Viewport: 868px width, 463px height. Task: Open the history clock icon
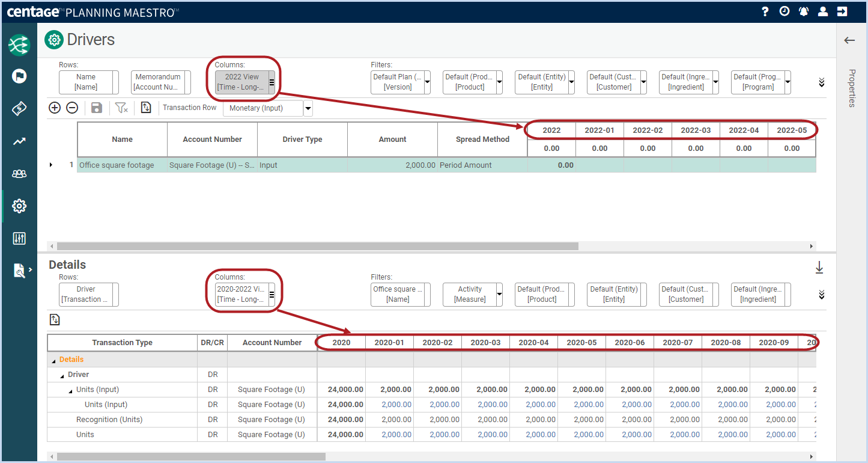pos(785,11)
